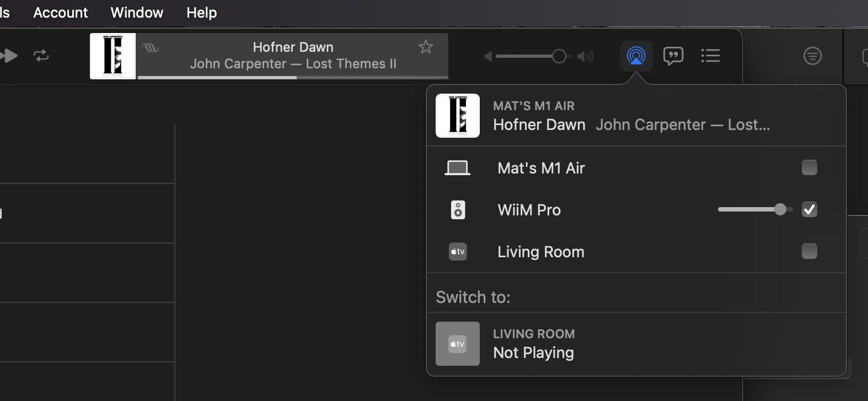Click the Mat's M1 Air device name

[x=541, y=168]
